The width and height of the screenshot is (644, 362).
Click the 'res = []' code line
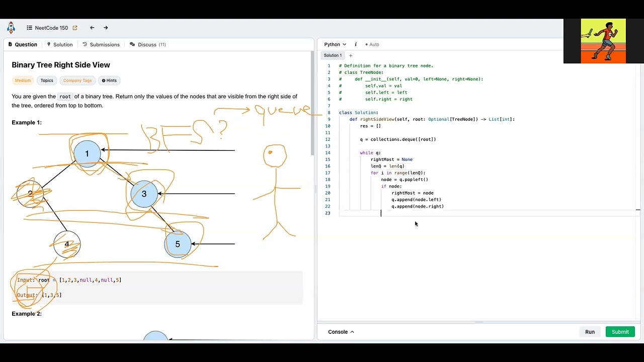[x=370, y=126]
